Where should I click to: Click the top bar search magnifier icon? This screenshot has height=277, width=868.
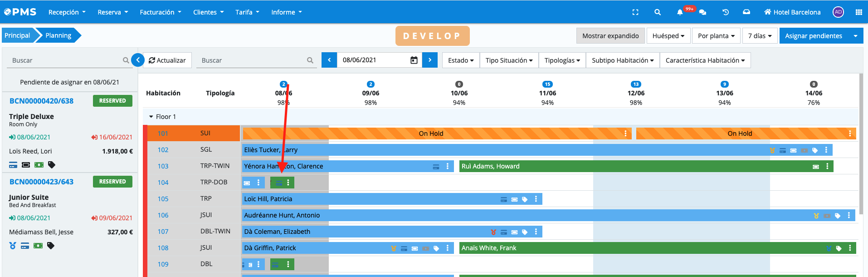[658, 12]
